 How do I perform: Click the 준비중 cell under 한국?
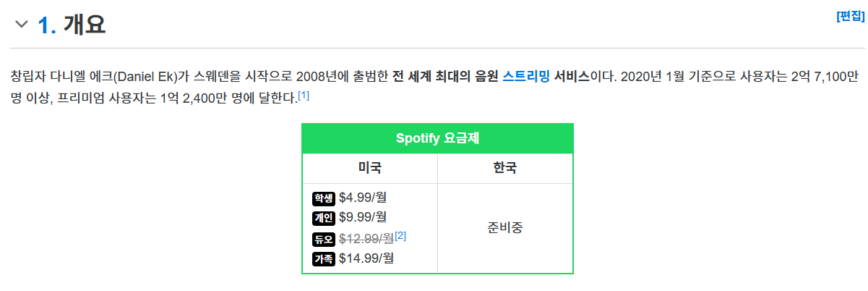(505, 228)
